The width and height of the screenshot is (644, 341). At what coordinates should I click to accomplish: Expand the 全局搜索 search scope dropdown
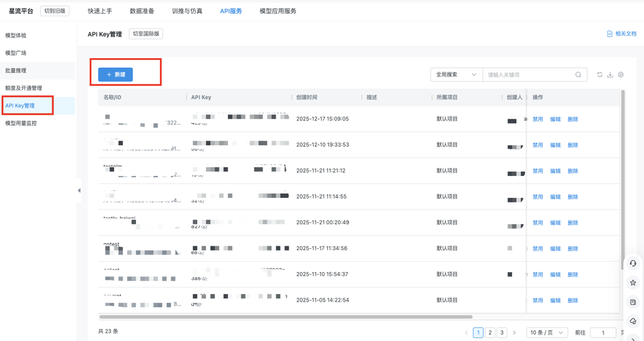click(x=456, y=75)
